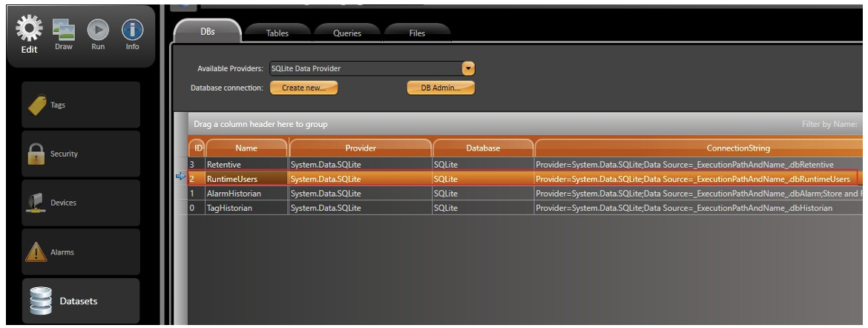The height and width of the screenshot is (328, 868).
Task: Switch to the Tables tab
Action: [x=277, y=33]
